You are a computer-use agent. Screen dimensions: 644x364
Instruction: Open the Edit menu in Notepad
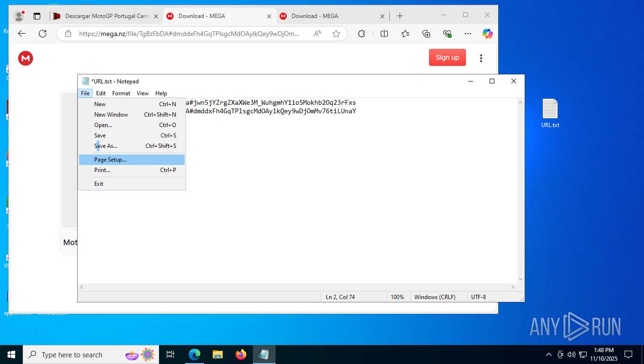(x=101, y=93)
